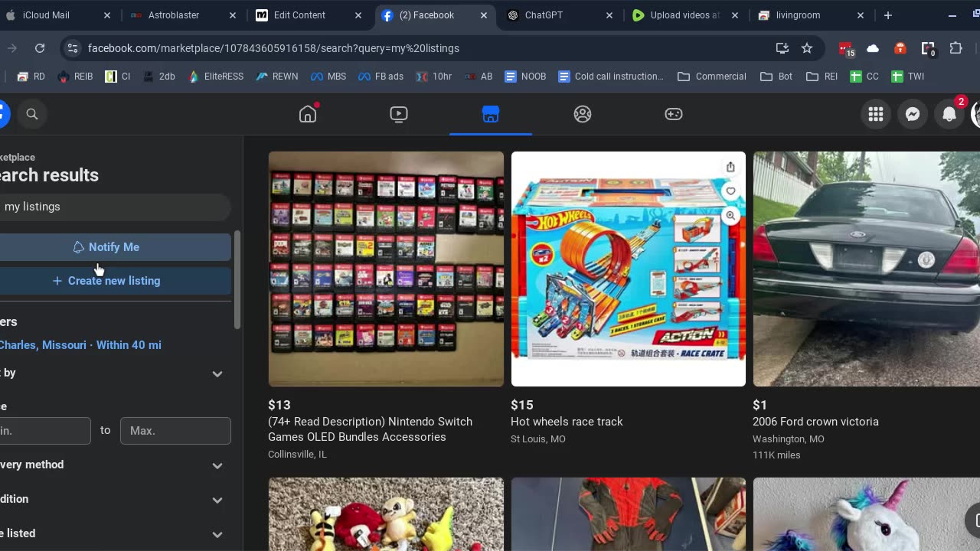The height and width of the screenshot is (551, 980).
Task: Open EliteRESS bookmark
Action: tap(215, 77)
